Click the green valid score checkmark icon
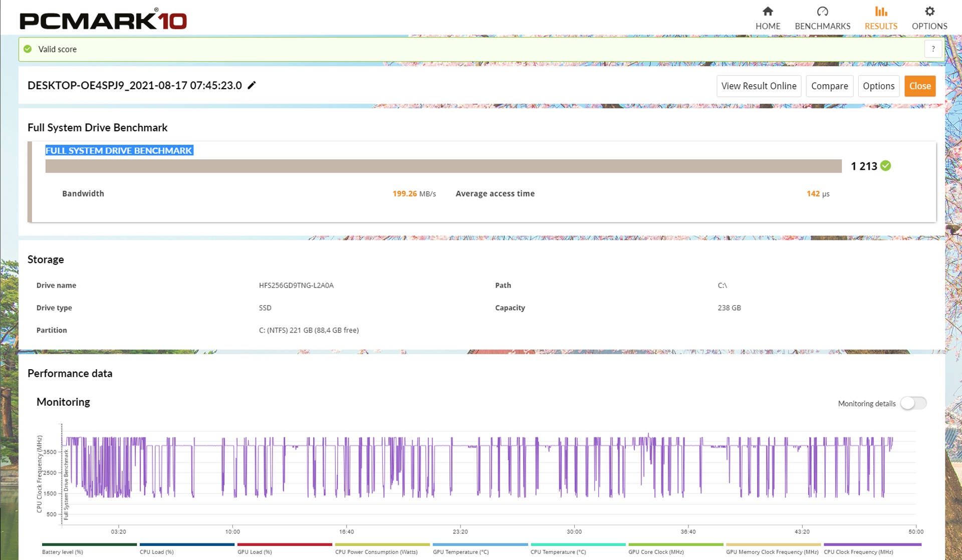This screenshot has width=962, height=560. [28, 49]
